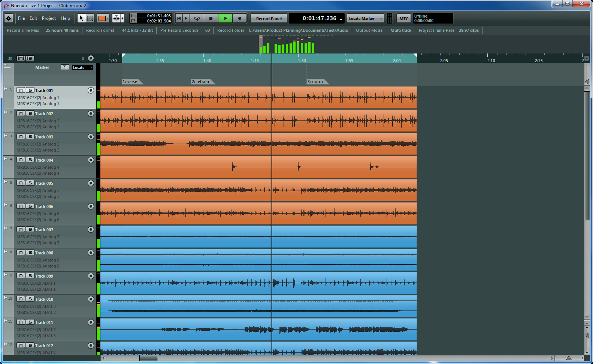
Task: Open the settings gear menu
Action: [x=9, y=18]
